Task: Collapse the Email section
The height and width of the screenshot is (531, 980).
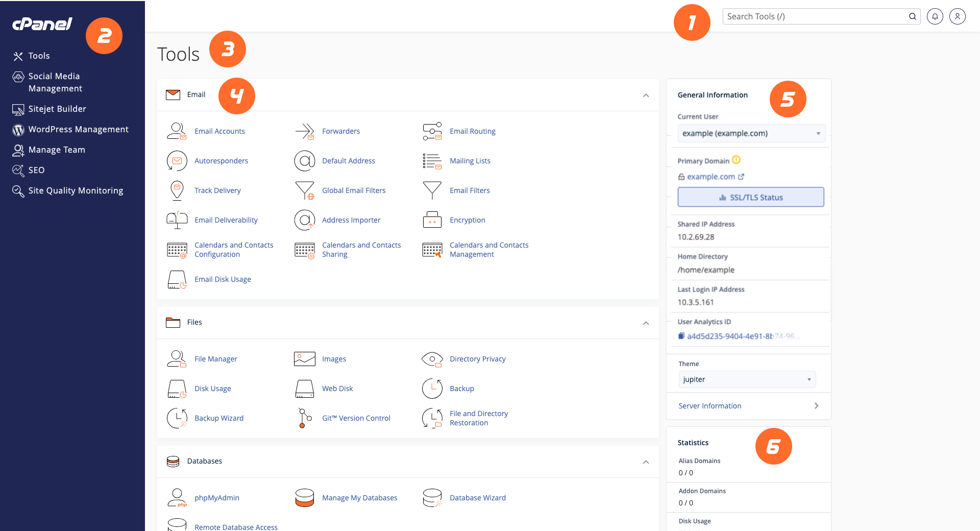Action: pos(646,95)
